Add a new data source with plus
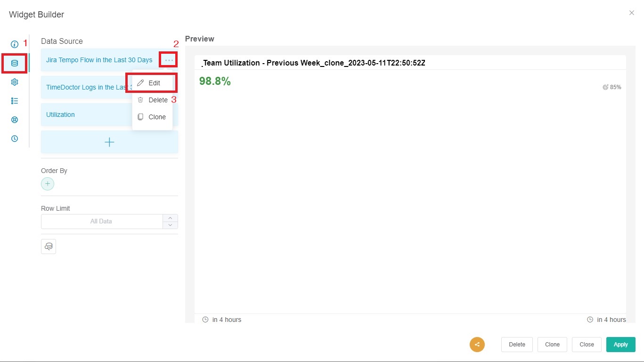 (x=109, y=142)
